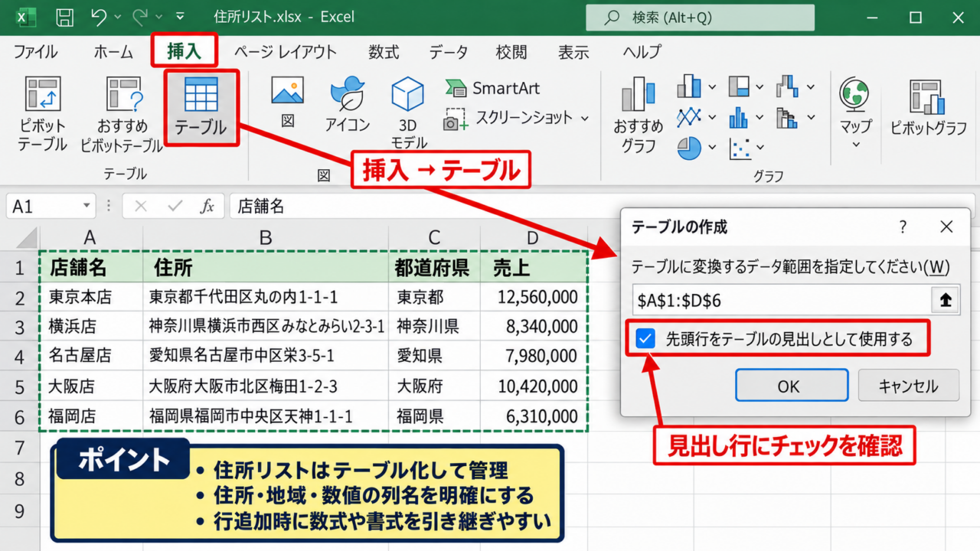Click the Save icon in the title bar
Viewport: 980px width, 551px height.
pyautogui.click(x=65, y=17)
